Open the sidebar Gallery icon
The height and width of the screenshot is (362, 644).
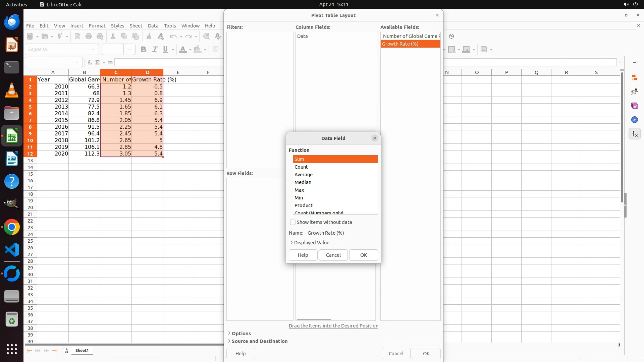coord(634,106)
